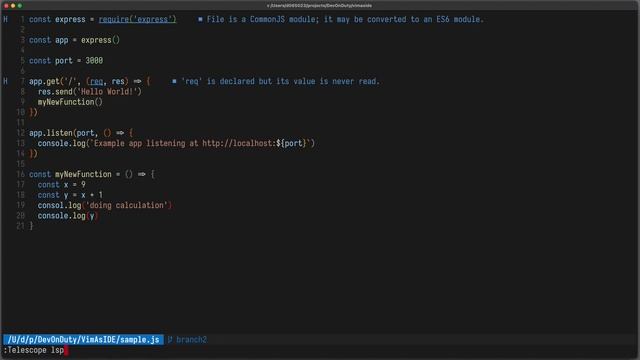Click line number 16 in the gutter
640x360 pixels.
pyautogui.click(x=20, y=174)
